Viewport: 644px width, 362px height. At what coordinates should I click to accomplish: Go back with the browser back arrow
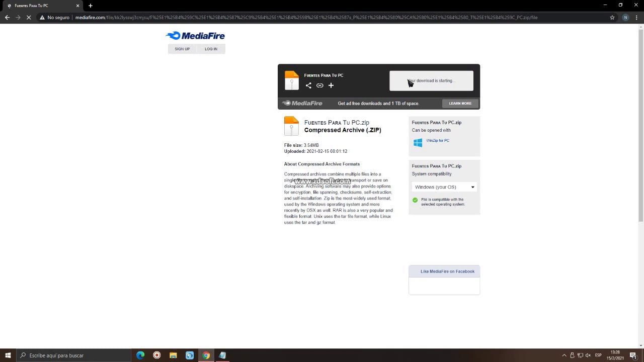point(7,17)
